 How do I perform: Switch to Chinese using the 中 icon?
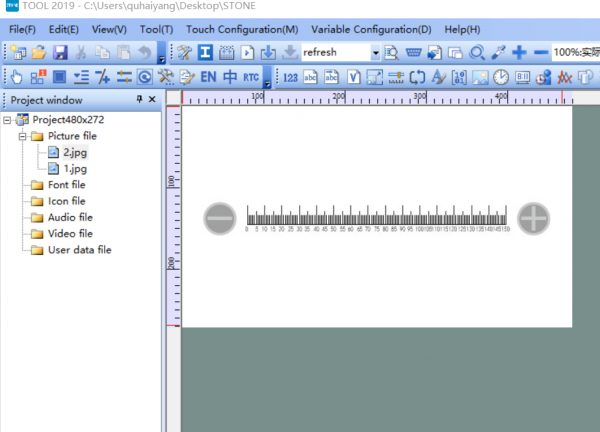click(x=230, y=77)
